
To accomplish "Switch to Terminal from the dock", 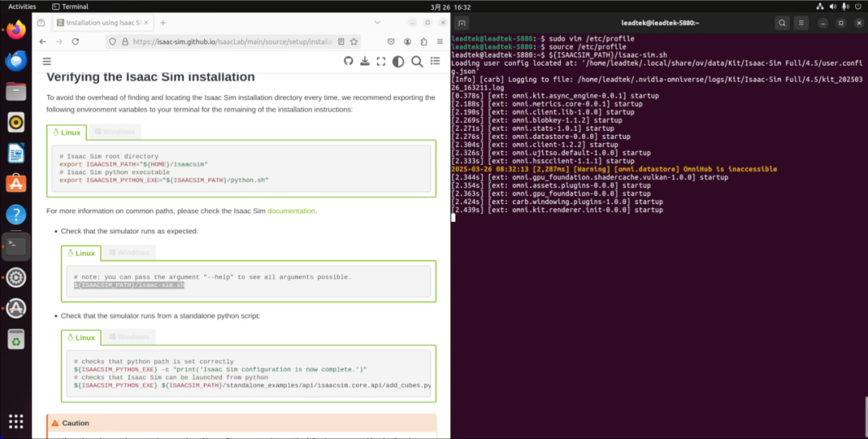I will point(16,246).
